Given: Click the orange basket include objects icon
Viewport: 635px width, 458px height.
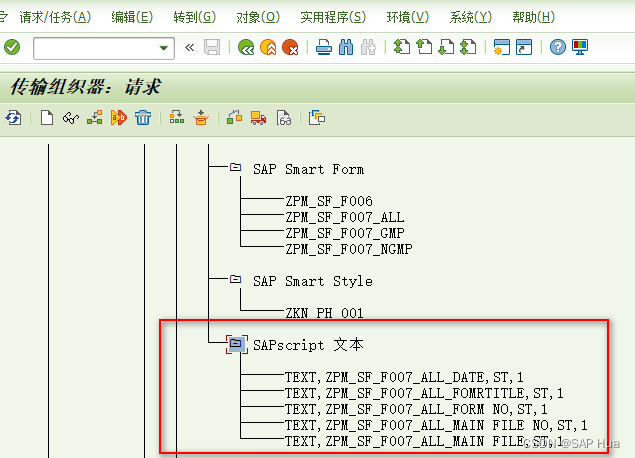Looking at the screenshot, I should (201, 118).
